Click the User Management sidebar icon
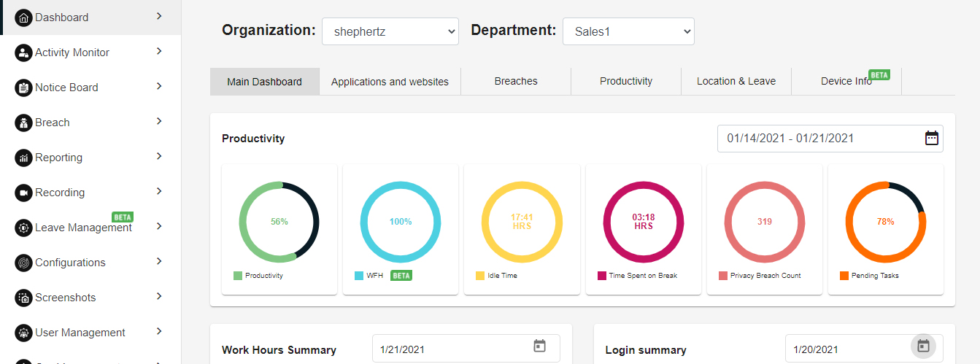980x364 pixels. click(x=23, y=333)
